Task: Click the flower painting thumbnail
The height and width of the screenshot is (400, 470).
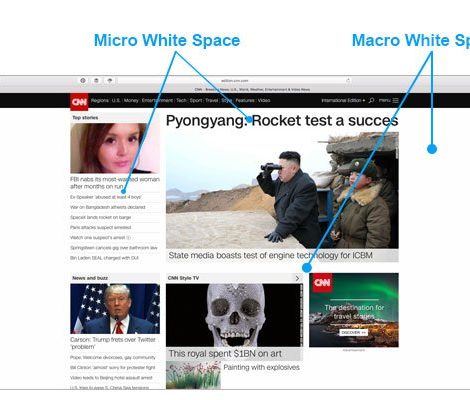Action: point(193,375)
